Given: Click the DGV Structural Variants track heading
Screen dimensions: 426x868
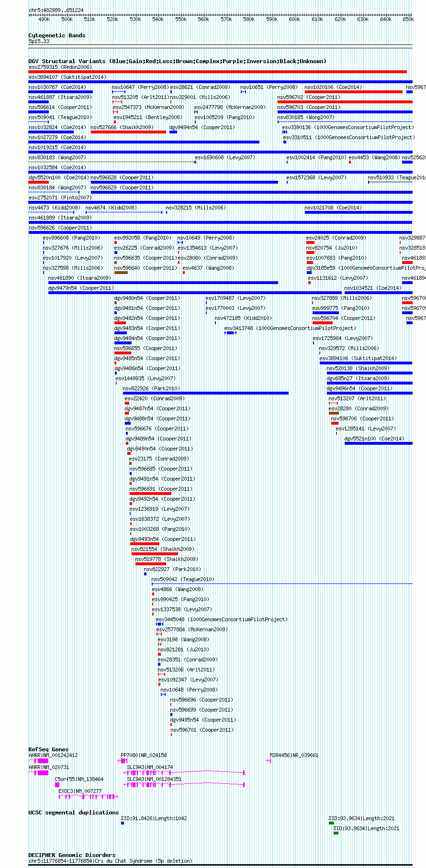Looking at the screenshot, I should point(177,61).
